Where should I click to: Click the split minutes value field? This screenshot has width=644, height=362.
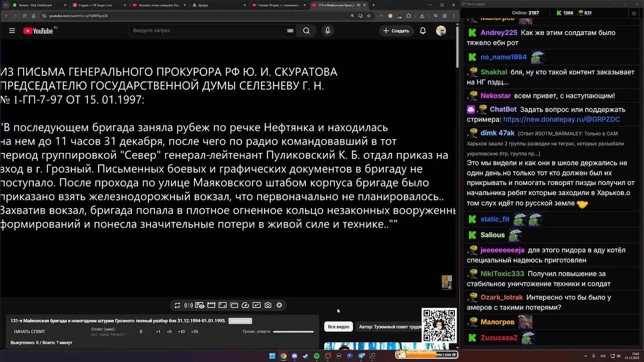point(141,332)
